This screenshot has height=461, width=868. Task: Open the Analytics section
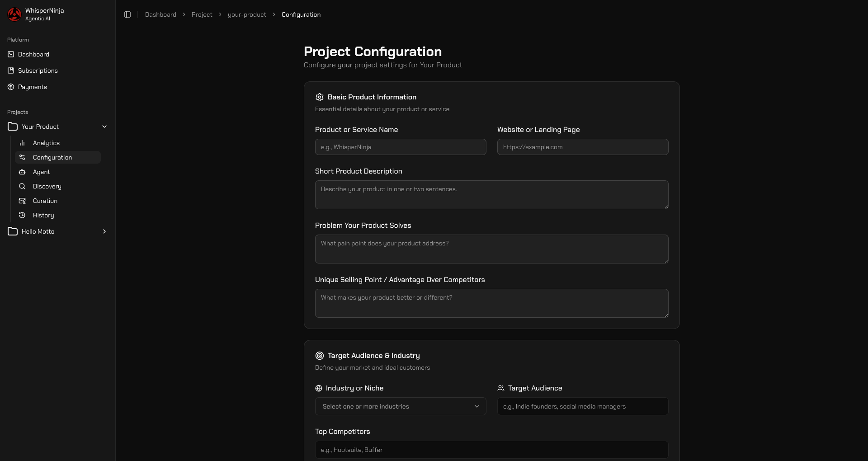tap(46, 143)
